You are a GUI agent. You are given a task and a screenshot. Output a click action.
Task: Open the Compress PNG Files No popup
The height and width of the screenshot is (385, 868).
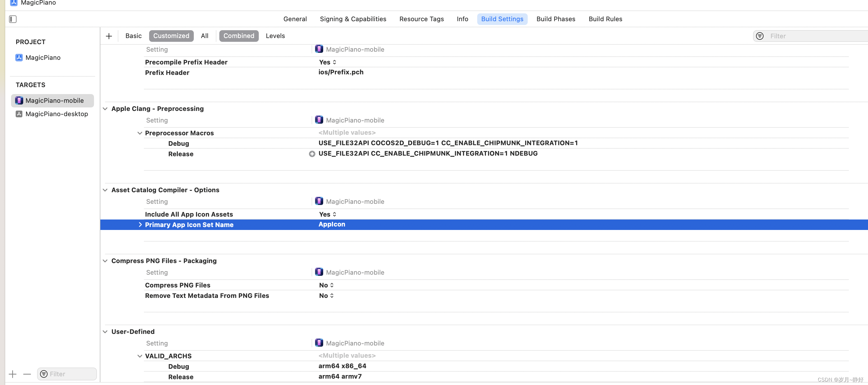[326, 285]
